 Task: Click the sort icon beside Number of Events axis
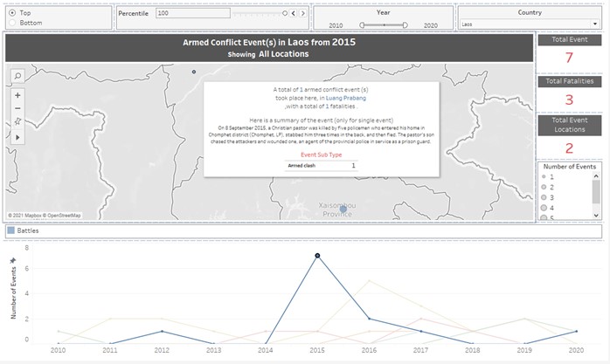click(12, 261)
